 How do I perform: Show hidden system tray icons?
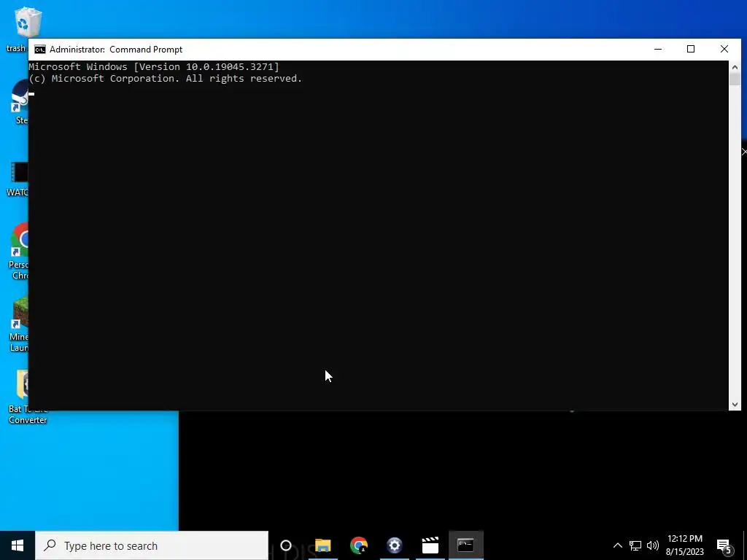(617, 545)
